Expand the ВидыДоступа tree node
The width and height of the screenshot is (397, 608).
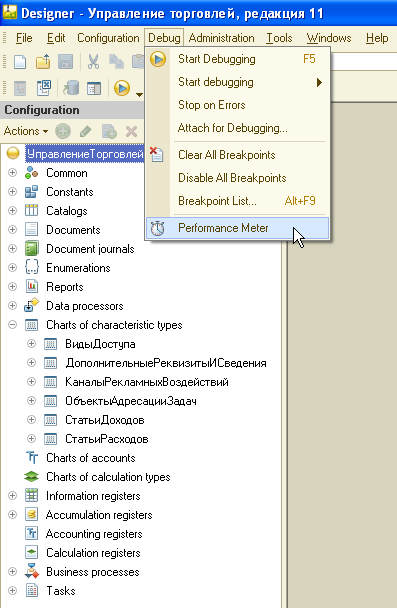tap(31, 344)
